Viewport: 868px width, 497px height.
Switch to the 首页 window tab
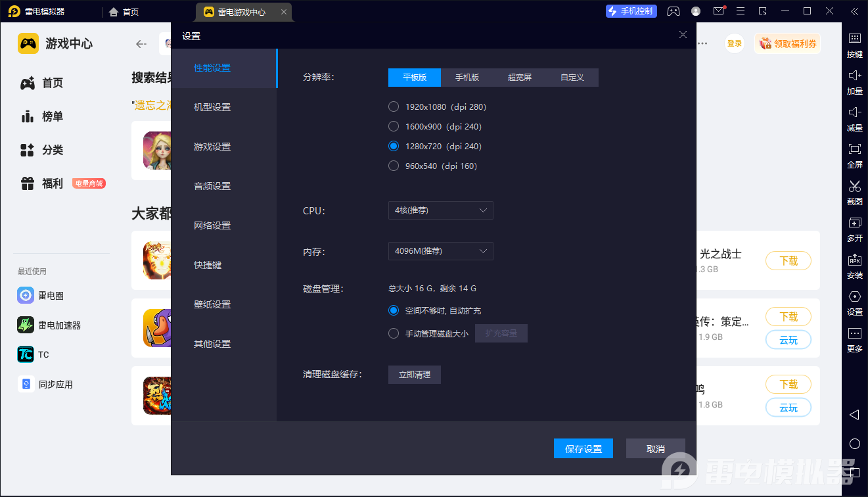point(124,12)
